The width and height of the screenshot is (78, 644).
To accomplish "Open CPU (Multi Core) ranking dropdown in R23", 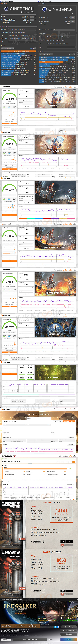I will pyautogui.click(x=46, y=54).
